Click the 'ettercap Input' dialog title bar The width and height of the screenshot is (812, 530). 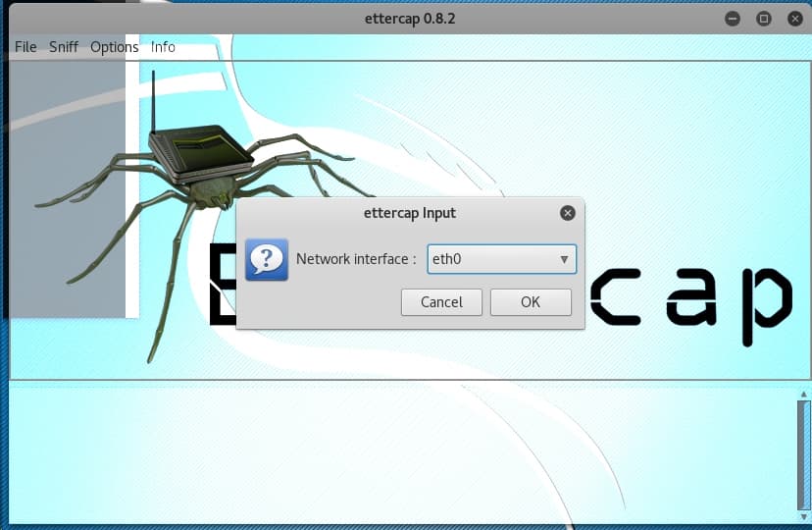[410, 213]
